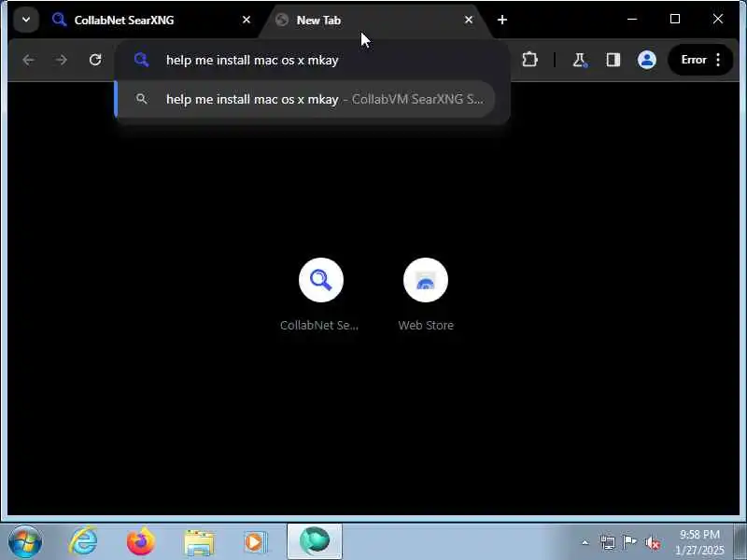Maximize the browser window
Image resolution: width=747 pixels, height=560 pixels.
point(675,19)
